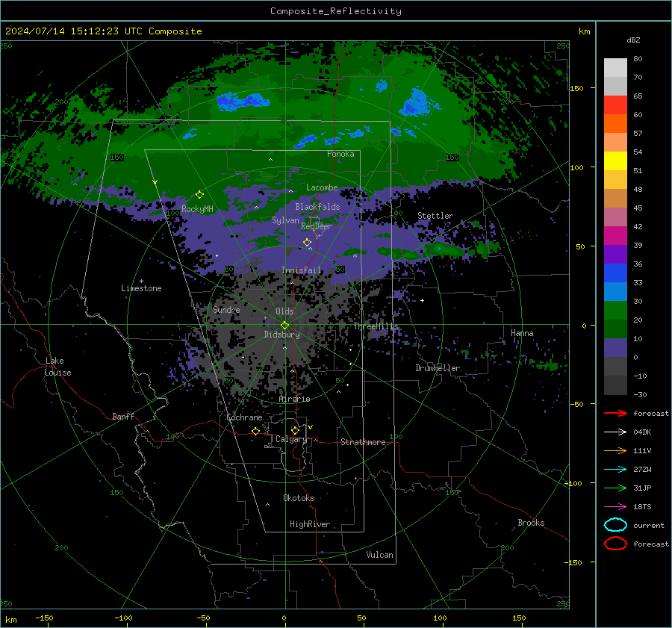Click the yellow diamond marker near RedDeer
The height and width of the screenshot is (628, 672).
pyautogui.click(x=307, y=243)
